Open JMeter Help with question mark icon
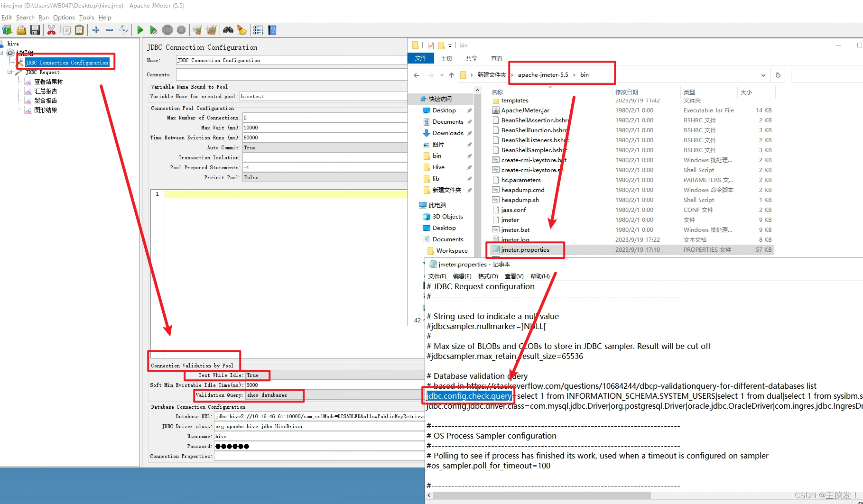 coord(272,29)
